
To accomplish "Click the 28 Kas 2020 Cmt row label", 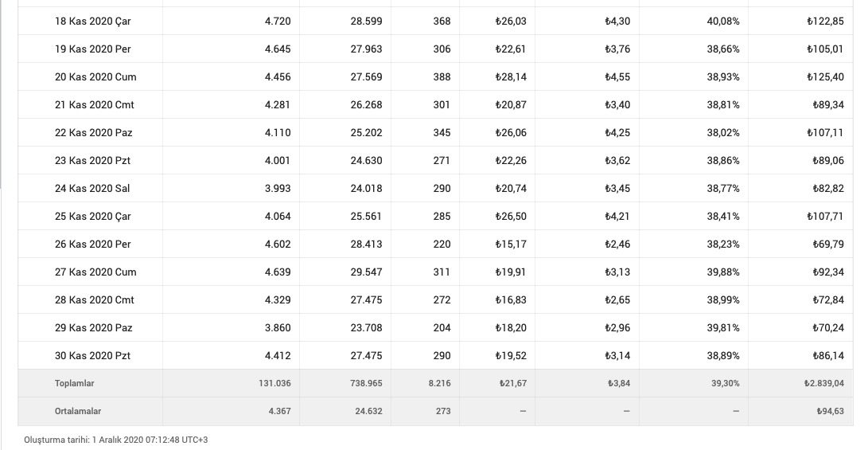I will coord(94,299).
